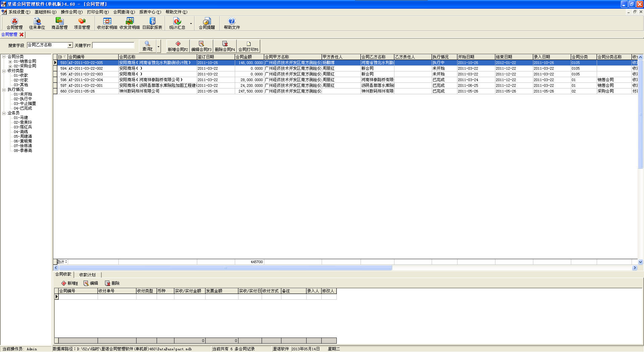This screenshot has height=352, width=644.
Task: Open the 系统设置 menu
Action: tap(19, 12)
